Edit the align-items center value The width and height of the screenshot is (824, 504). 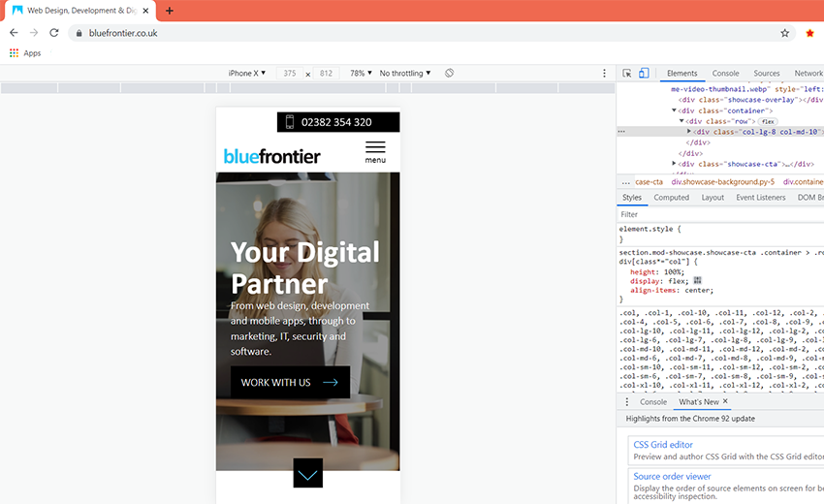click(698, 290)
